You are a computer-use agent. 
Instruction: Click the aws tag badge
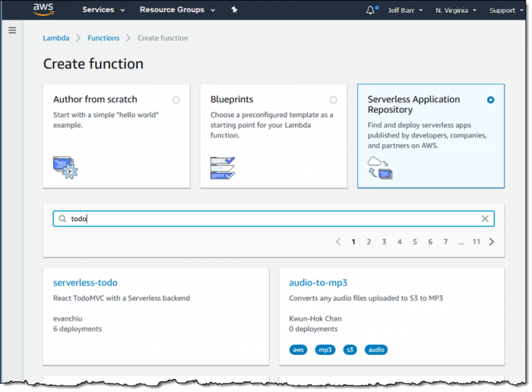tap(298, 349)
